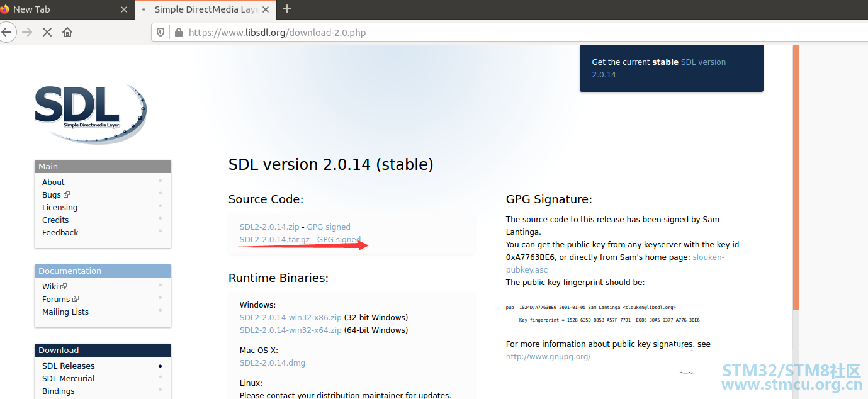868x399 pixels.
Task: Click the Documentation section header
Action: click(103, 271)
